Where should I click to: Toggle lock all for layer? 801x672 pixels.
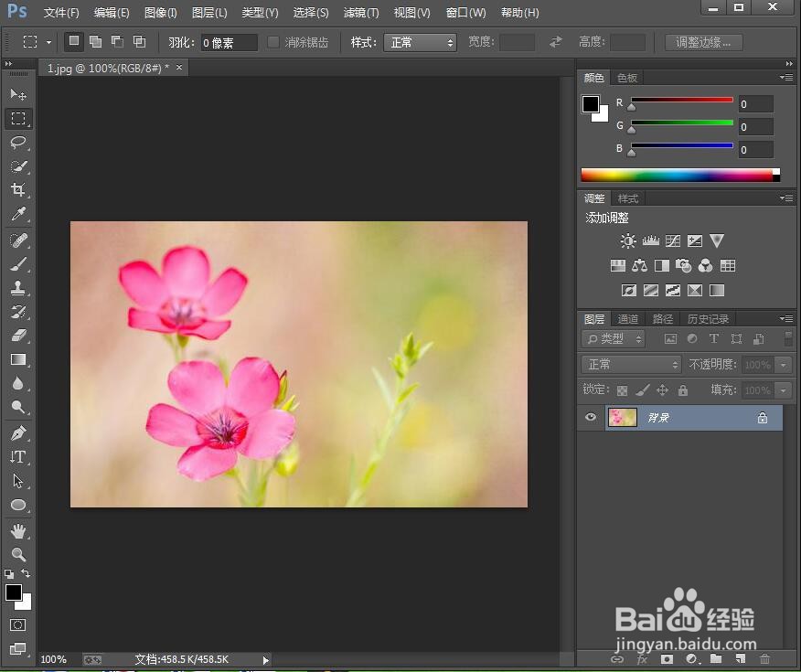coord(682,390)
